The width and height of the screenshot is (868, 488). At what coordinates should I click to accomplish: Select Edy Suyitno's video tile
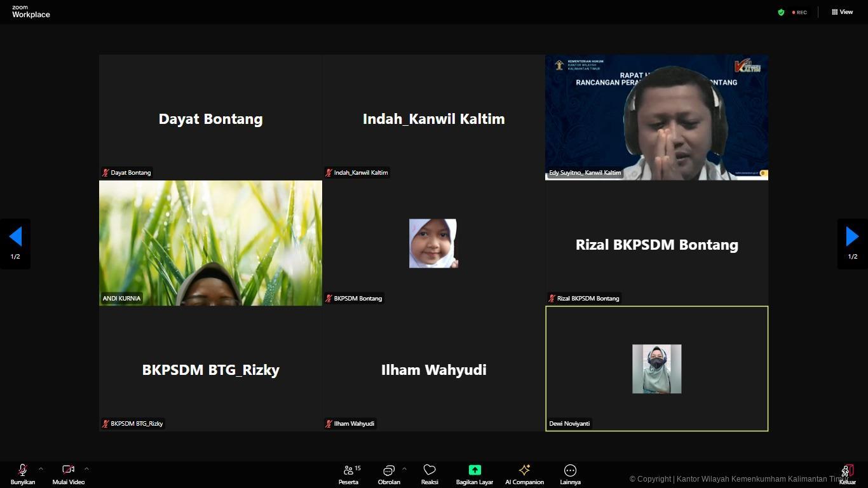coord(656,117)
